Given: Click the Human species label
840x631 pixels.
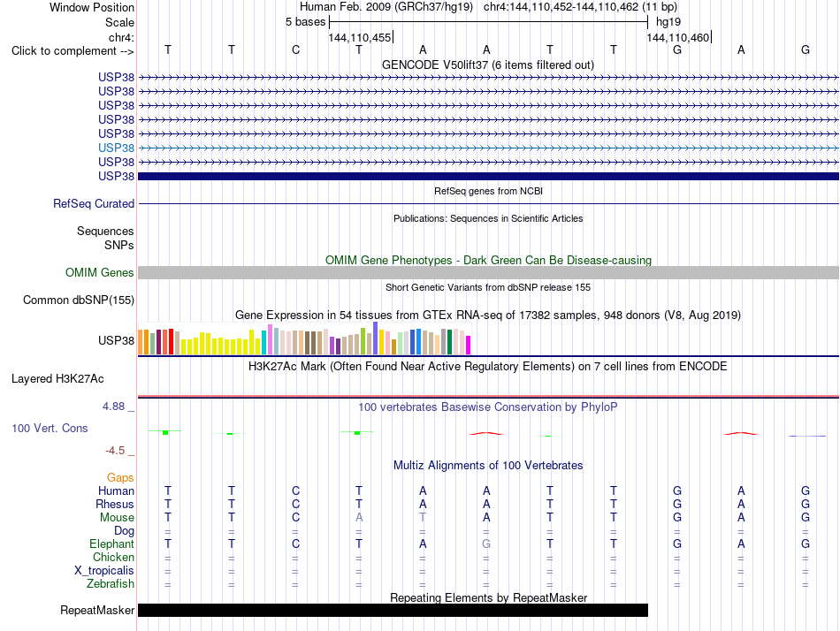Looking at the screenshot, I should (116, 491).
